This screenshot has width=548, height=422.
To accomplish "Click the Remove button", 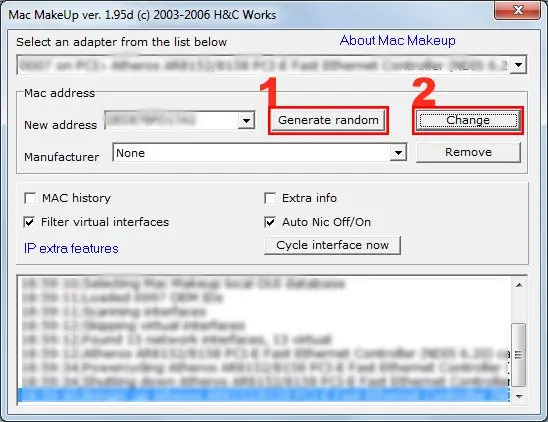I will (x=468, y=152).
